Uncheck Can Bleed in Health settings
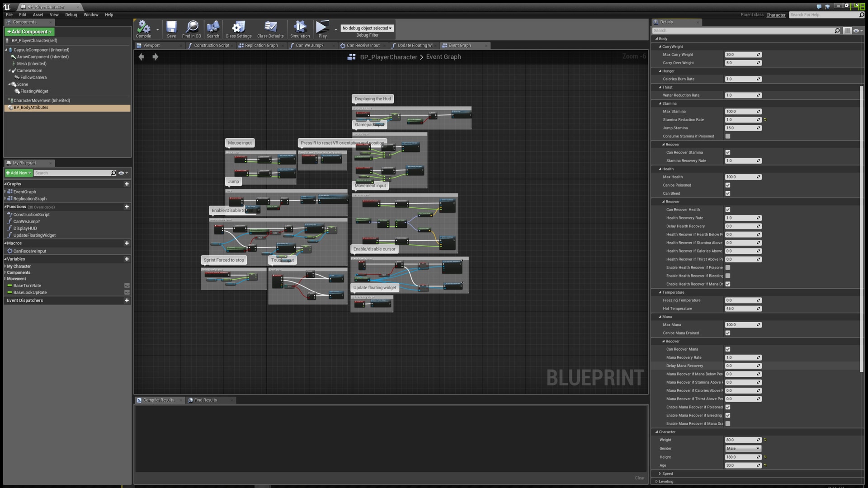 (x=728, y=193)
